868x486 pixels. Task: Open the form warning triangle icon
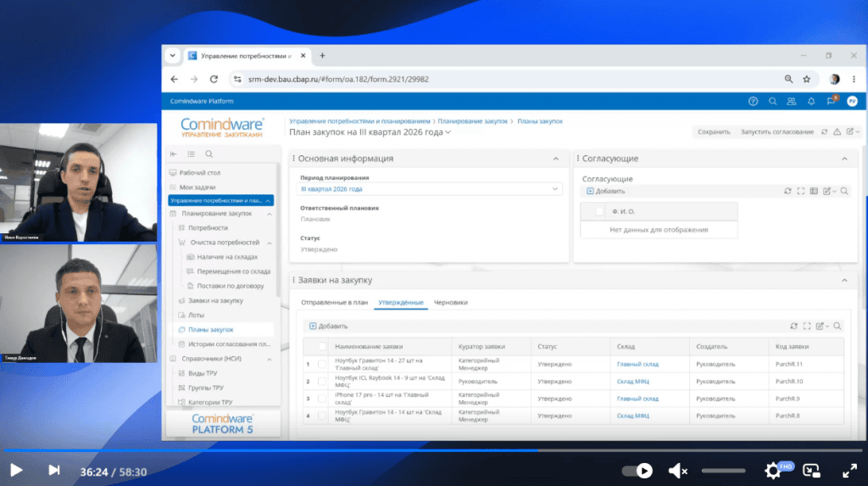[837, 132]
